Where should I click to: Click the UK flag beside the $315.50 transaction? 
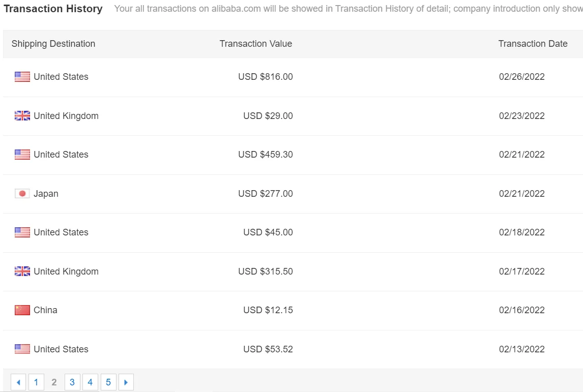pyautogui.click(x=22, y=272)
